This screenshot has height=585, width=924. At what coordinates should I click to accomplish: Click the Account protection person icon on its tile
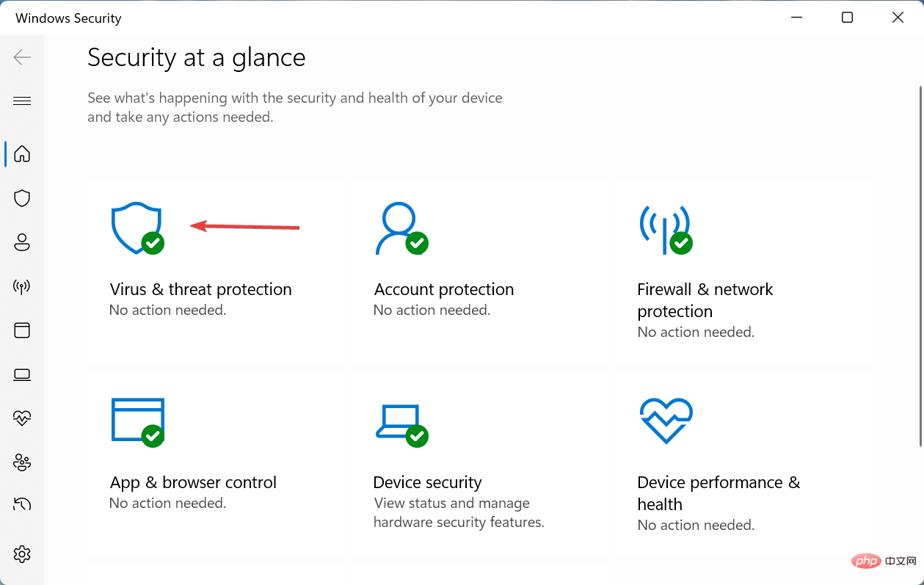pos(401,228)
